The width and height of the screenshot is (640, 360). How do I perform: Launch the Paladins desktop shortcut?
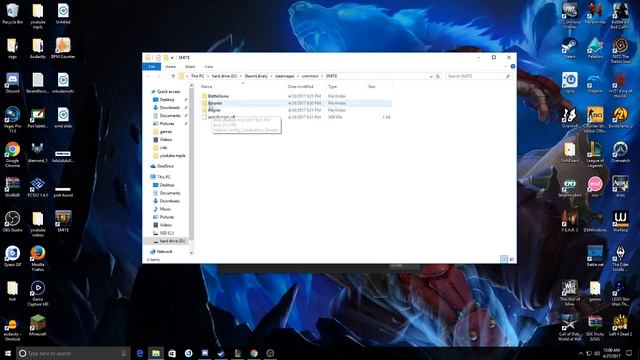(595, 48)
